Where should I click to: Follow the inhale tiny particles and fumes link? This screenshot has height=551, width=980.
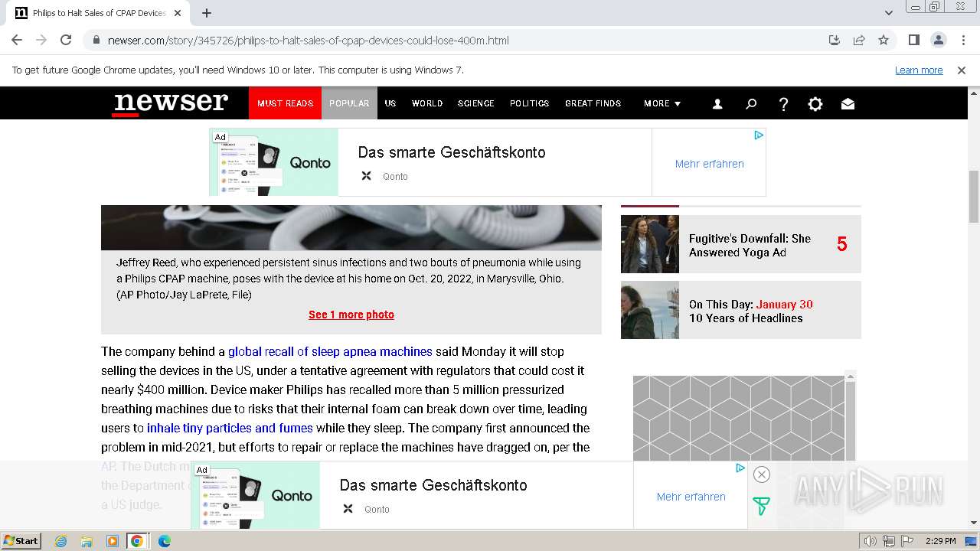pyautogui.click(x=230, y=429)
